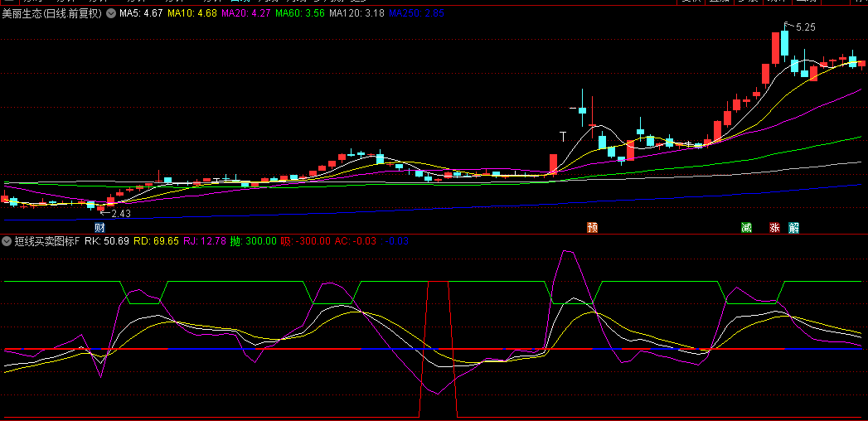868x421 pixels.
Task: Click the cyan 解 marker icon
Action: tap(794, 228)
